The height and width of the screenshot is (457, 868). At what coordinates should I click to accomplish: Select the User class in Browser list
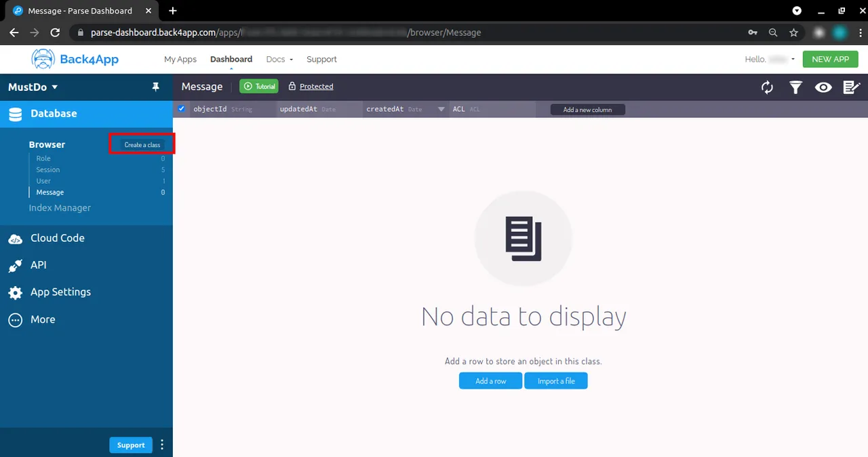43,181
